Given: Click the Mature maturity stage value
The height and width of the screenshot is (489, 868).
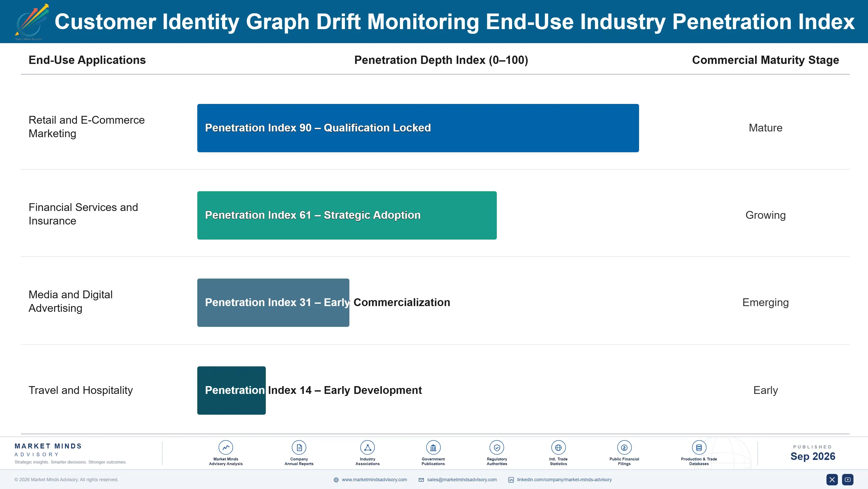Looking at the screenshot, I should [x=765, y=128].
